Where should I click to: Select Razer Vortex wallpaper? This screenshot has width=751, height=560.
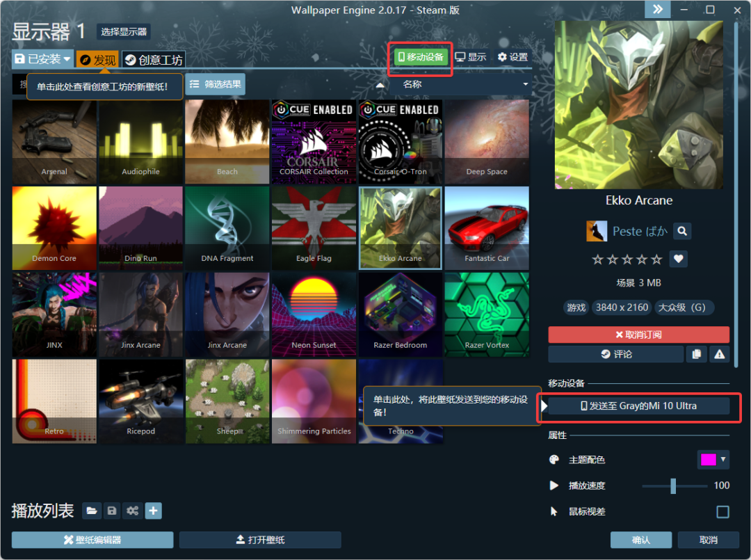pyautogui.click(x=487, y=314)
